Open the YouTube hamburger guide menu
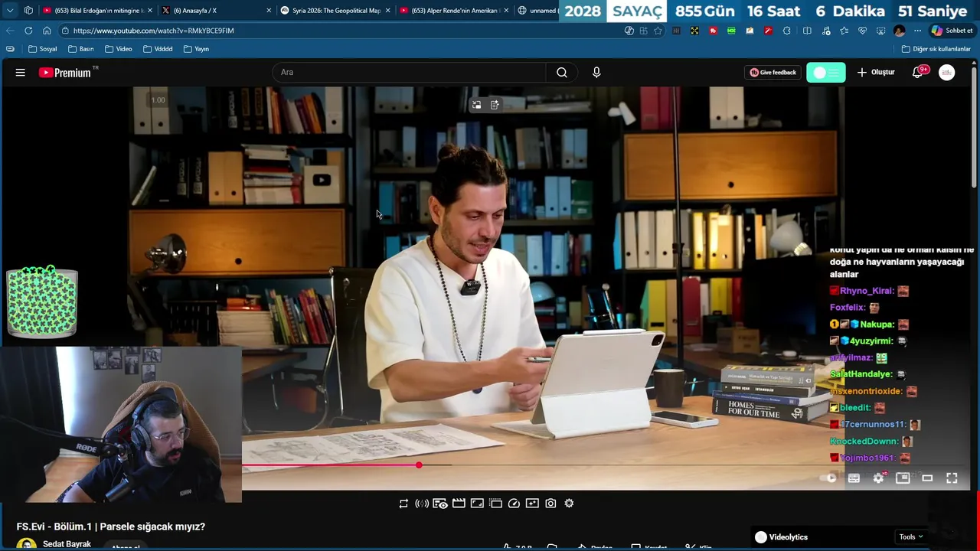 coord(21,73)
